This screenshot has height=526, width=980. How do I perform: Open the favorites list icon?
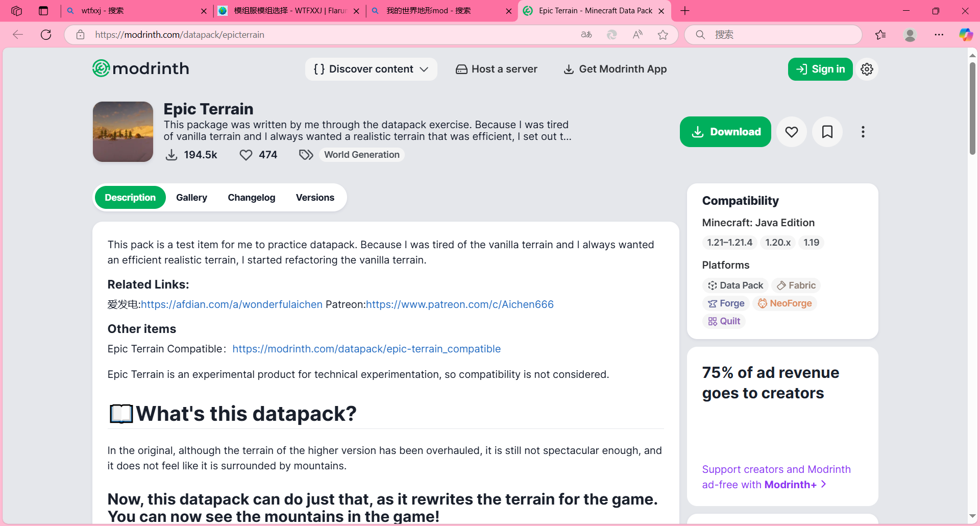point(880,35)
